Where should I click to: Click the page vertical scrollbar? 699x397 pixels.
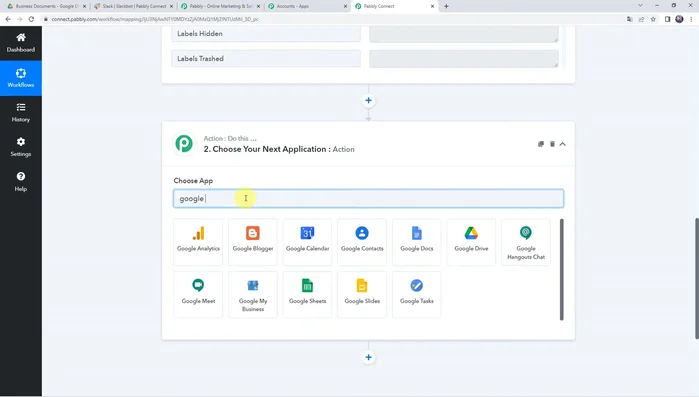pyautogui.click(x=696, y=278)
